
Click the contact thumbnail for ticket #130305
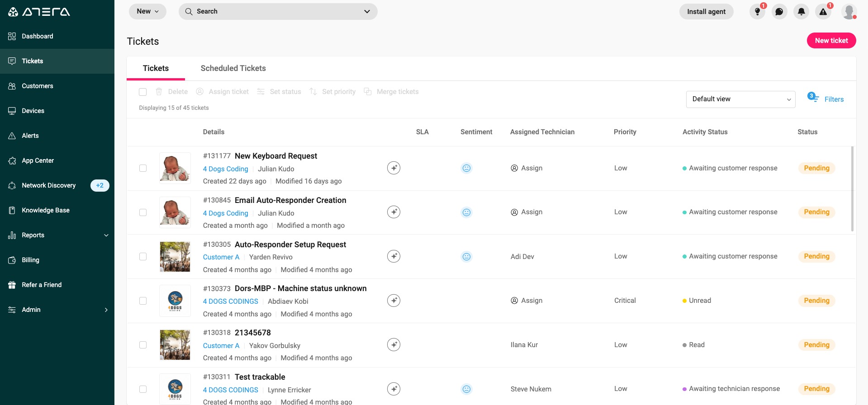(x=175, y=257)
